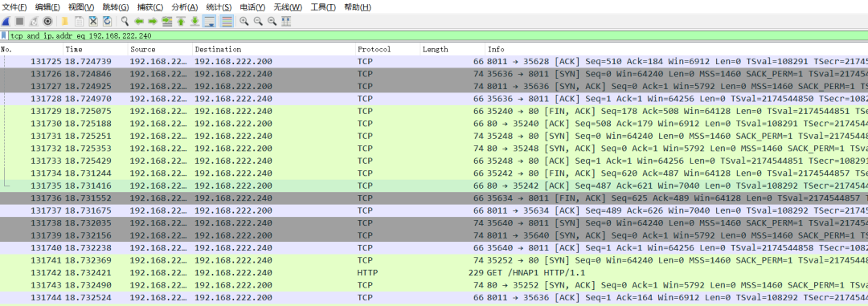Go back to previous packet
The height and width of the screenshot is (306, 868).
[138, 21]
